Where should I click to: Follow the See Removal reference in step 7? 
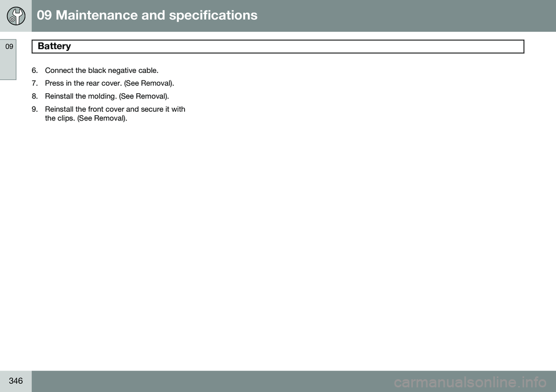149,83
